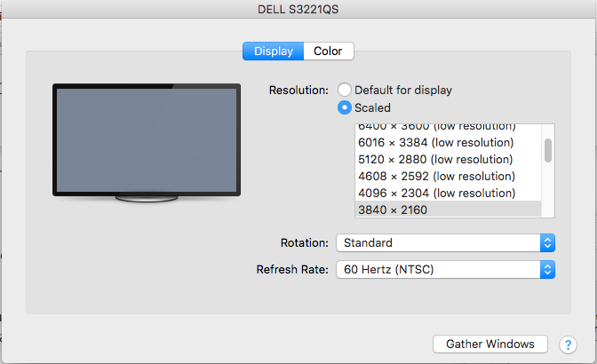Switch to the Color tab
The width and height of the screenshot is (597, 364).
(328, 51)
